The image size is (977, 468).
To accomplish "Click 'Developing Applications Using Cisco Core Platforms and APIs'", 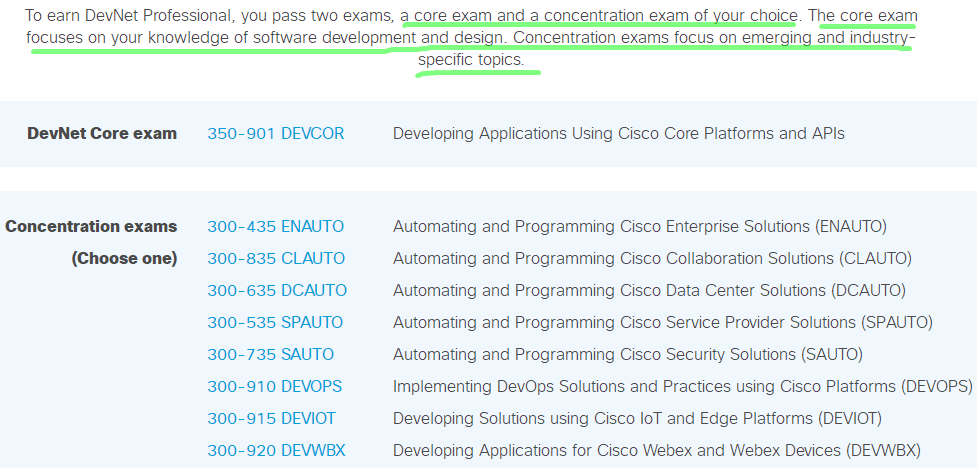I will (619, 133).
